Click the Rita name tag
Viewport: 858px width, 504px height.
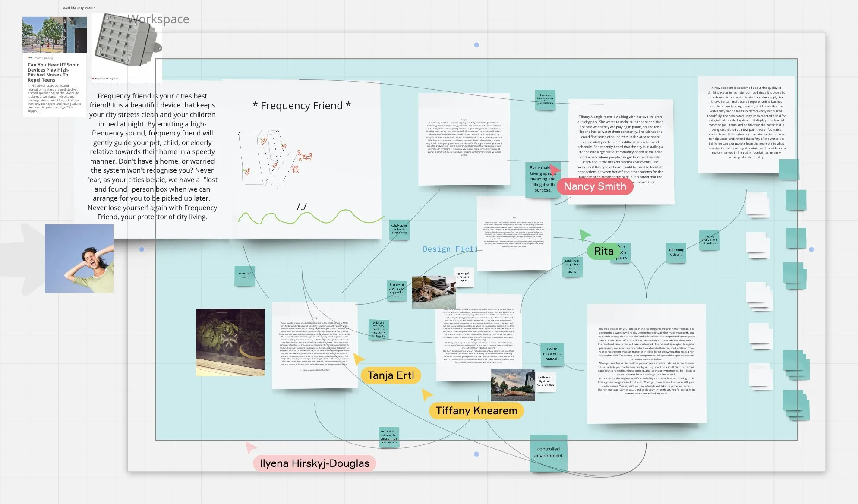[x=604, y=251]
